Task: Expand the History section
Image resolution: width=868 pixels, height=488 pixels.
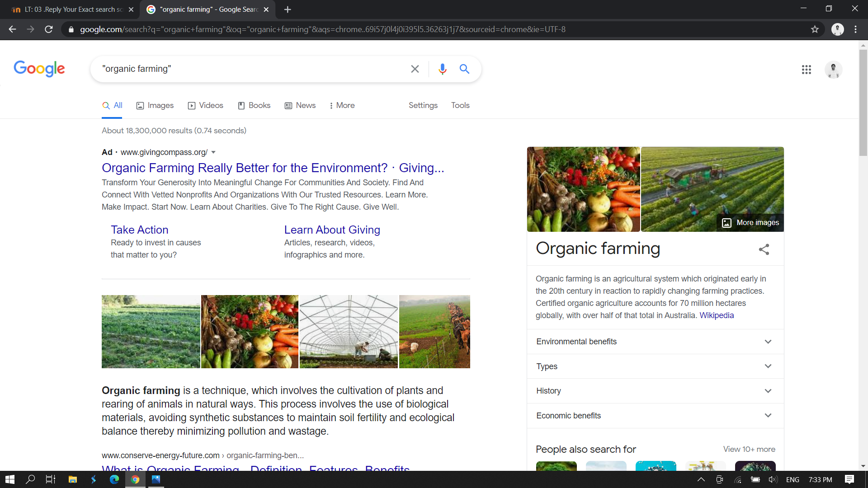Action: [655, 391]
